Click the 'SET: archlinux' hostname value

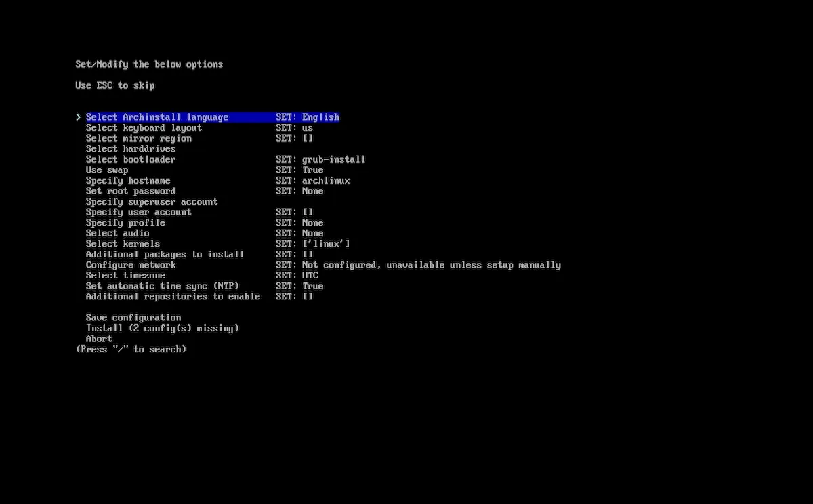pos(313,180)
